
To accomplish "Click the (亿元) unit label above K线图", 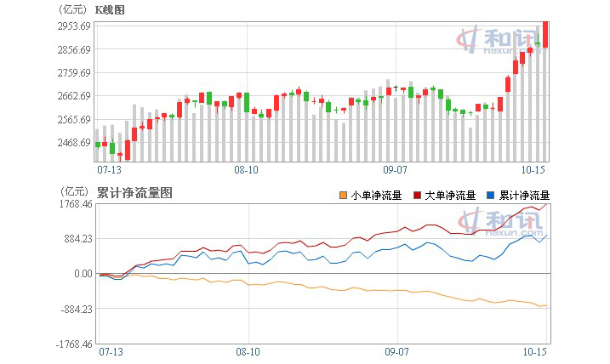I will (72, 9).
